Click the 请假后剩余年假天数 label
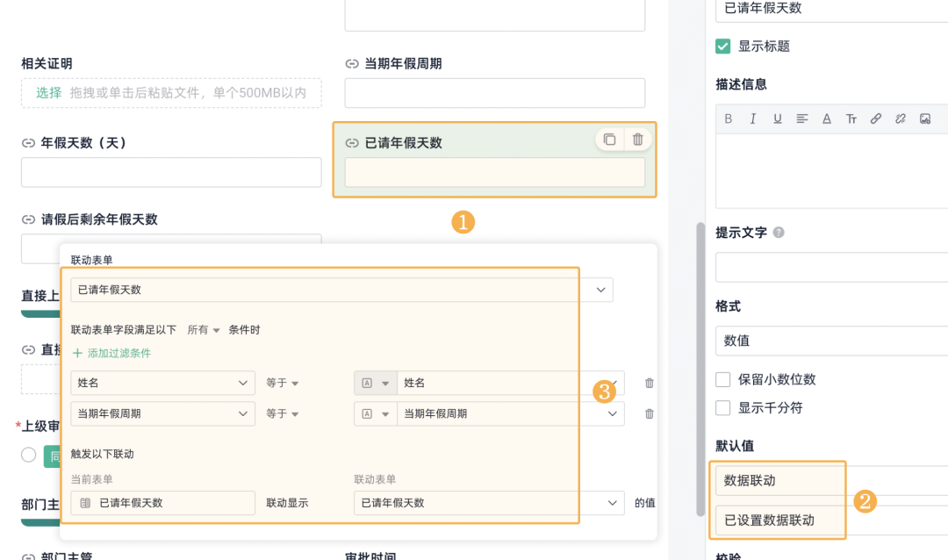 (99, 219)
